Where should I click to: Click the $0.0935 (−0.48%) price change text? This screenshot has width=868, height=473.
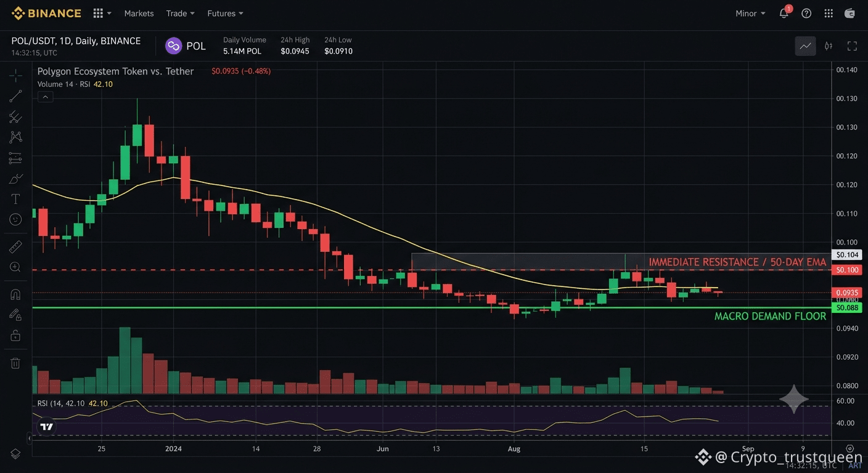coord(241,71)
